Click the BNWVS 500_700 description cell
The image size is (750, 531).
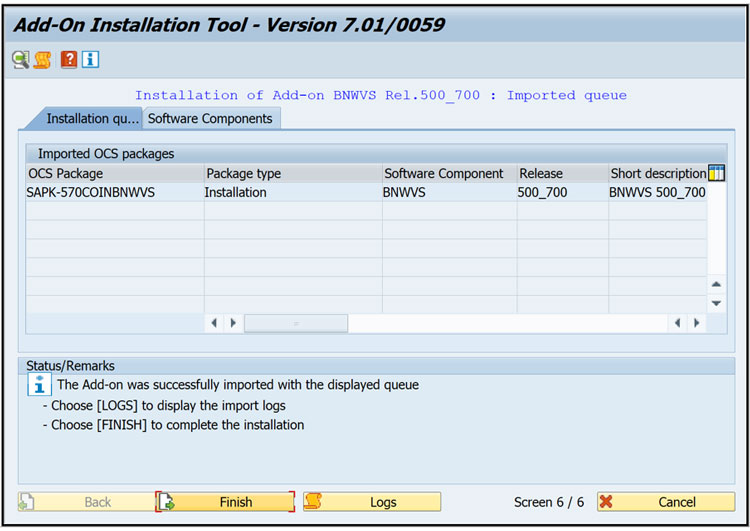pos(658,192)
